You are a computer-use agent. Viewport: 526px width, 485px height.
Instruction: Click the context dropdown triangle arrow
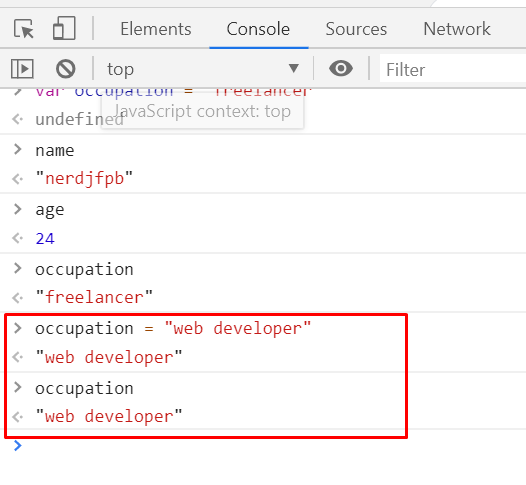[x=294, y=68]
